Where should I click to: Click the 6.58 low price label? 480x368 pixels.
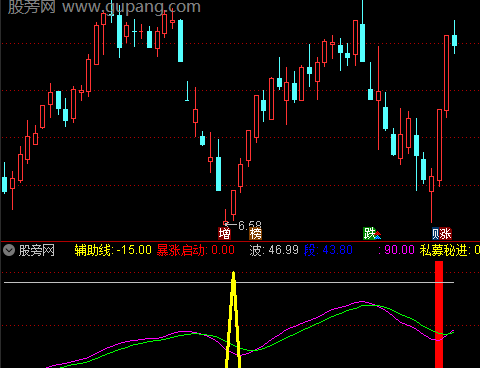(250, 225)
